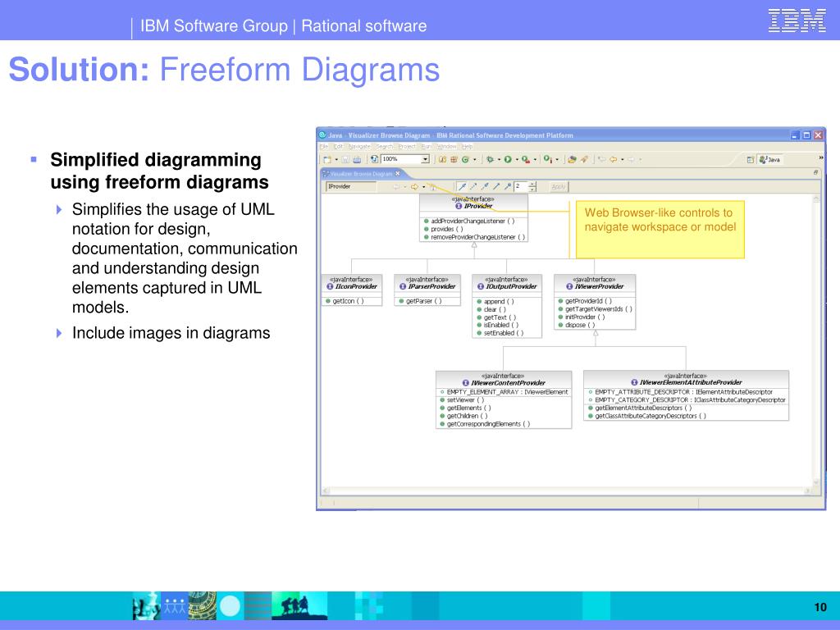
Task: Click the Forward arrow in the main toolbar
Action: click(631, 159)
